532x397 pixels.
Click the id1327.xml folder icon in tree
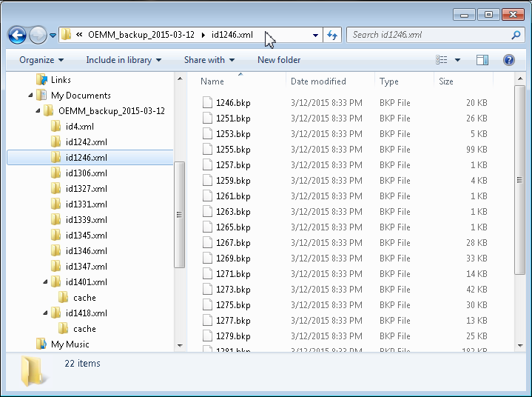tap(55, 189)
